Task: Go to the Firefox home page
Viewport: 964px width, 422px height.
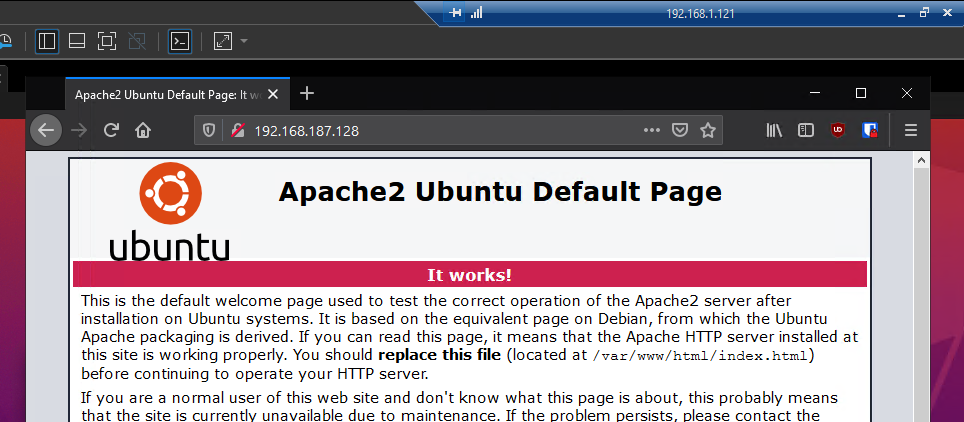Action: [x=143, y=130]
